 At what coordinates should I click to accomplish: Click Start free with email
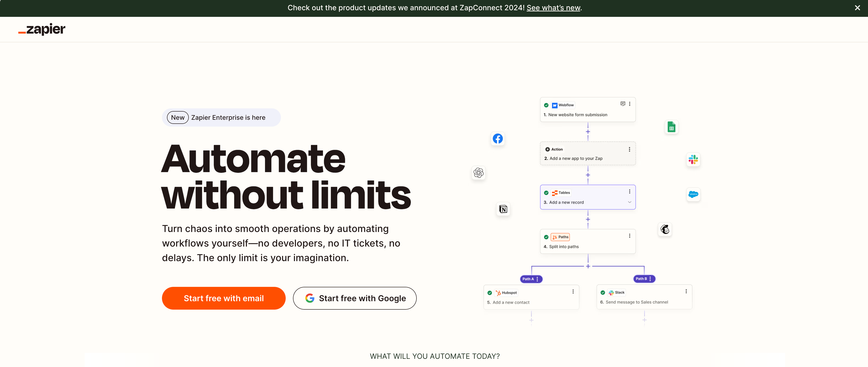click(223, 298)
